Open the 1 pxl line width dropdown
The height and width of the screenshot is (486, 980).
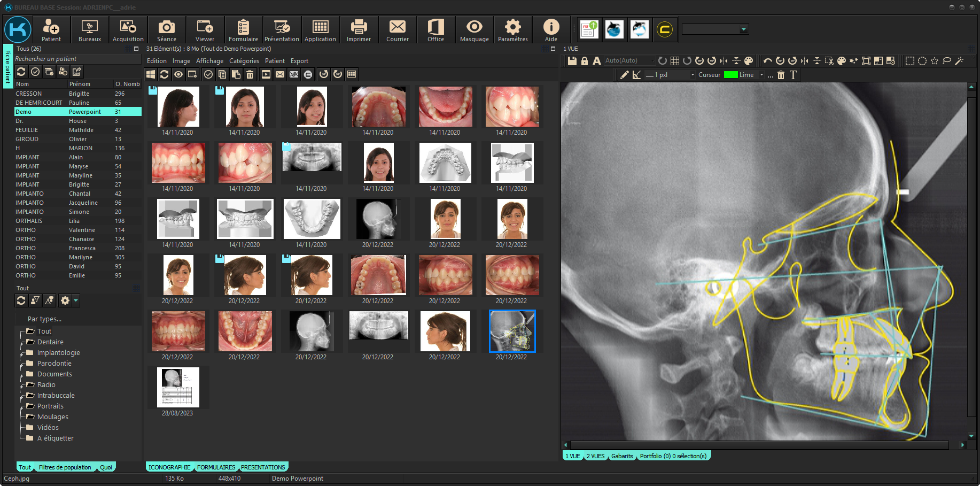click(x=693, y=75)
